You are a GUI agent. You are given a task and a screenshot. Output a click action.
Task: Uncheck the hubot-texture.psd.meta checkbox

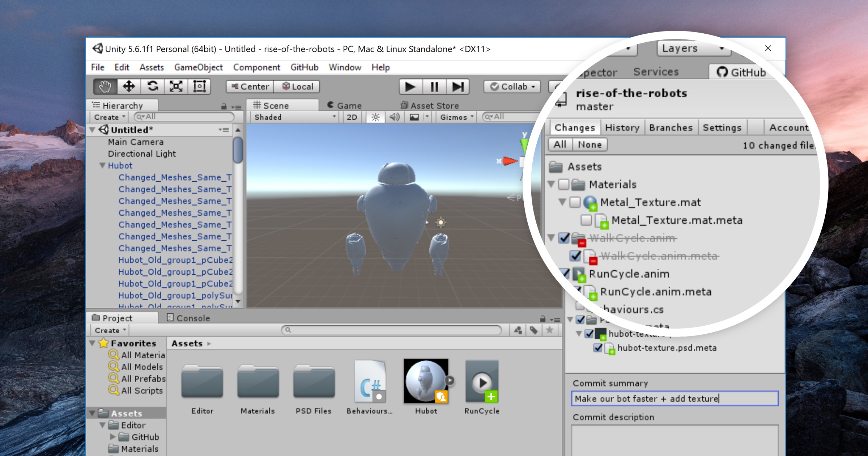[x=598, y=348]
